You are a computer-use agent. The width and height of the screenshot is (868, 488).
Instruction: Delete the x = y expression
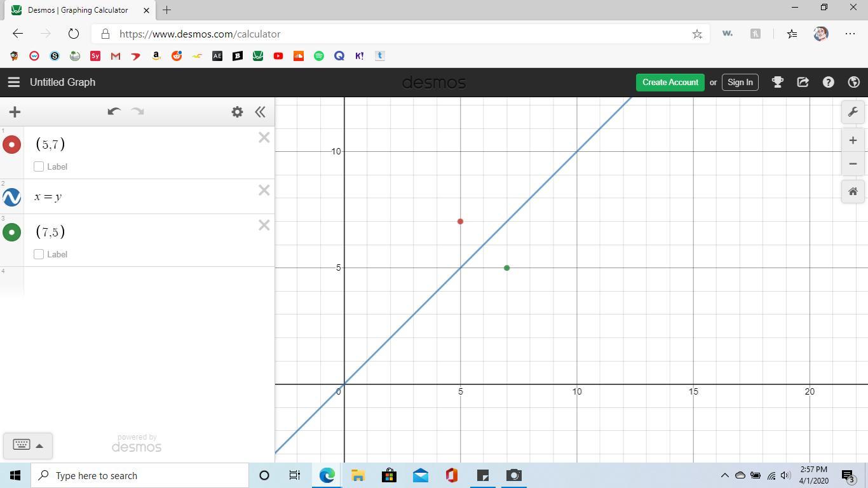coord(264,190)
